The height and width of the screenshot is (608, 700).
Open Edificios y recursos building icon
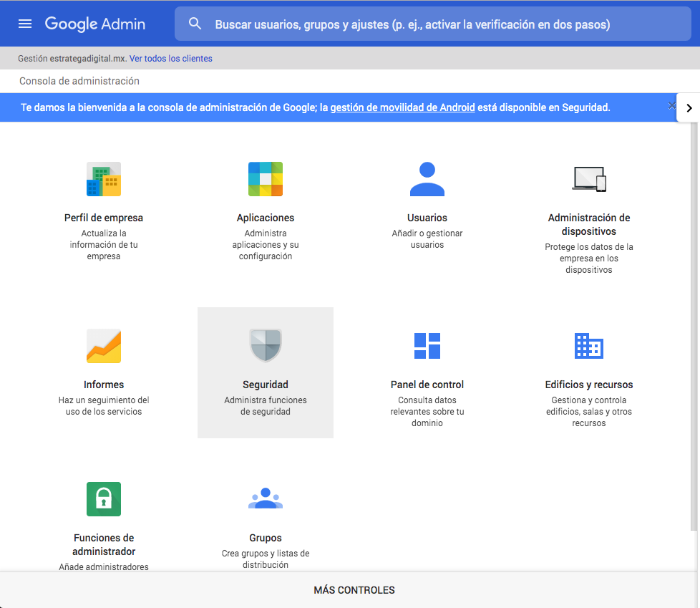[x=589, y=346]
